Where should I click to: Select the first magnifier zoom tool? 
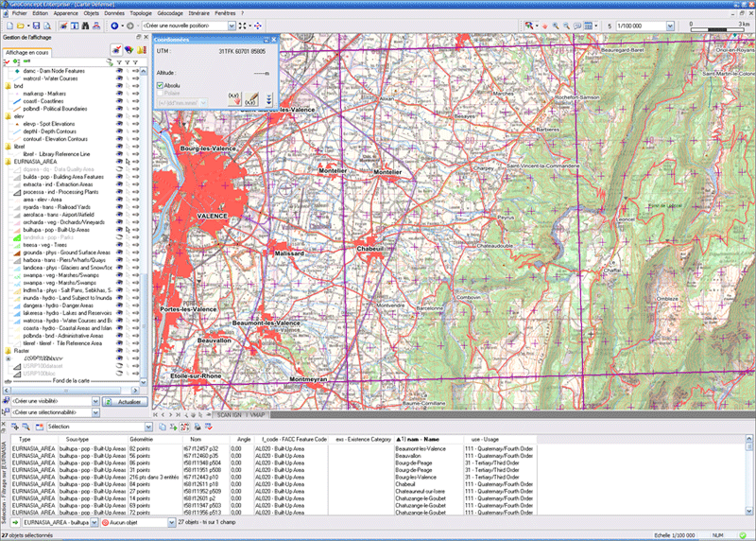click(x=556, y=26)
